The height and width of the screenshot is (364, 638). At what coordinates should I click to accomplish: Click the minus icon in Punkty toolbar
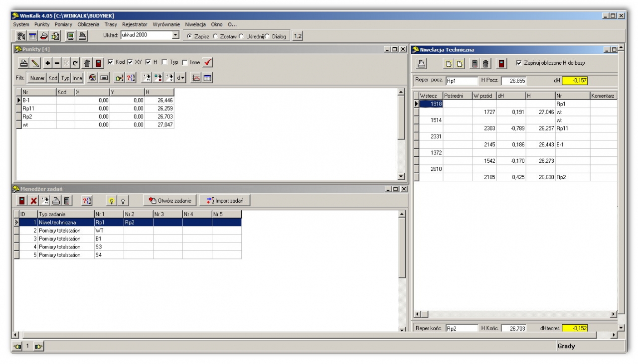coord(57,63)
